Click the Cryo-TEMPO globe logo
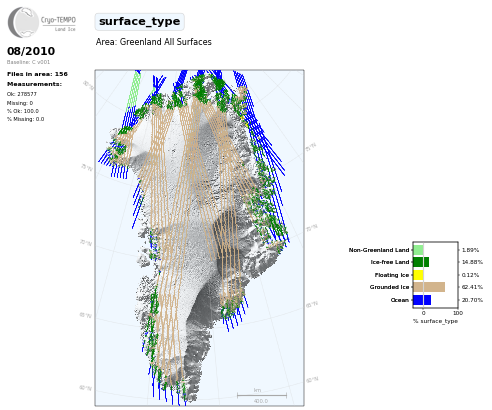 tap(23, 22)
